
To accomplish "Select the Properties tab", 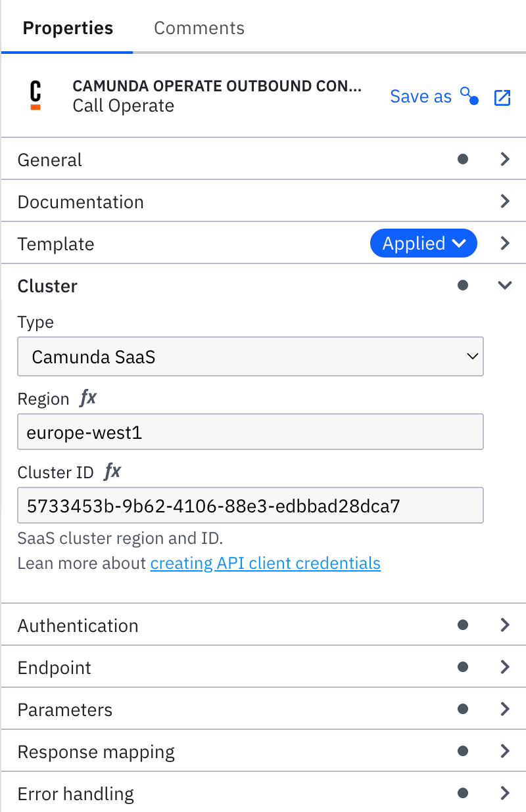I will (x=68, y=28).
